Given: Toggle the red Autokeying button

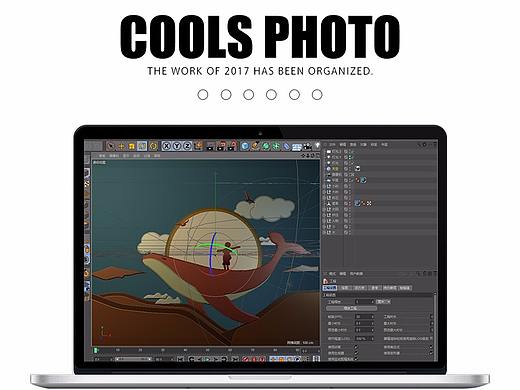Looking at the screenshot, I should [x=254, y=359].
